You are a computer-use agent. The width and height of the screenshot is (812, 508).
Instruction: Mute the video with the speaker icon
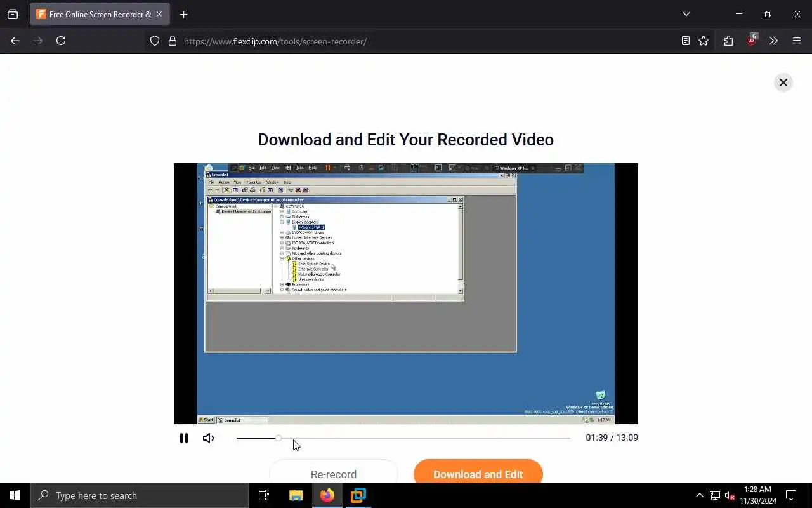pyautogui.click(x=208, y=438)
